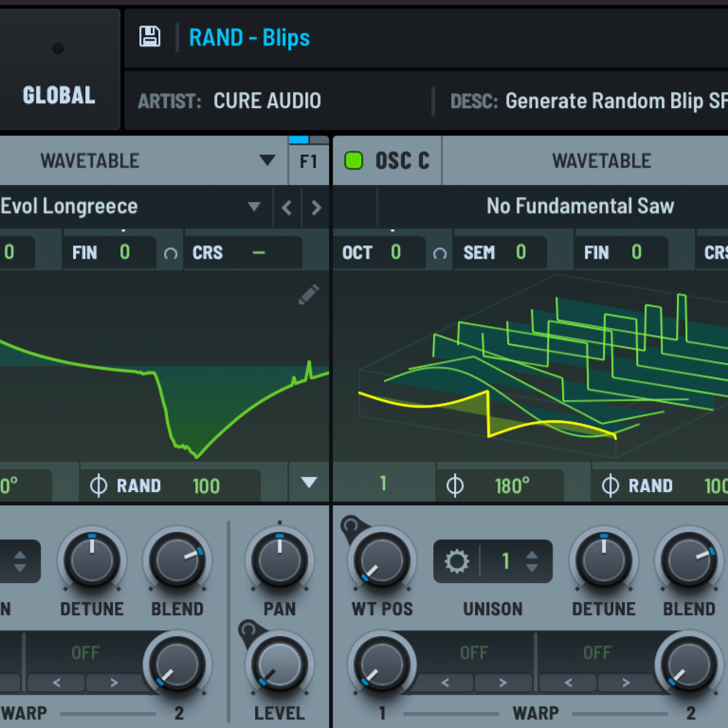Toggle the F1 filter routing button

308,161
